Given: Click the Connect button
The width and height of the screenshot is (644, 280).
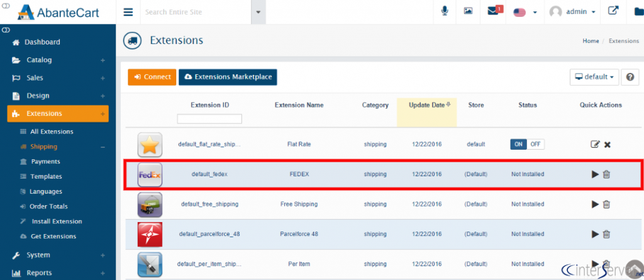Looking at the screenshot, I should click(x=152, y=77).
